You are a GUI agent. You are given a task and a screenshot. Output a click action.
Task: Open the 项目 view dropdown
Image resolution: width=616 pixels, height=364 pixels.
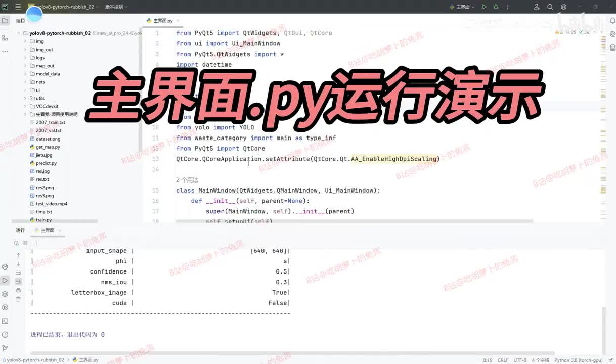(22, 21)
